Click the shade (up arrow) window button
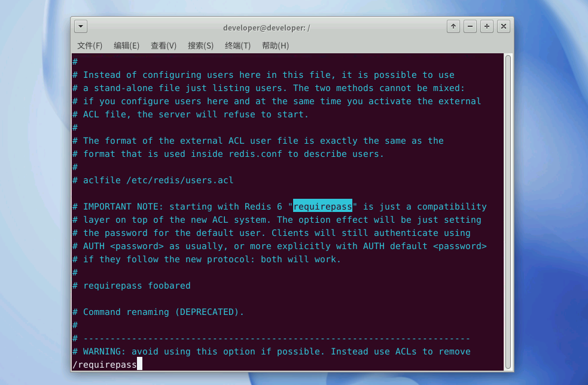Image resolution: width=588 pixels, height=385 pixels. click(x=453, y=26)
